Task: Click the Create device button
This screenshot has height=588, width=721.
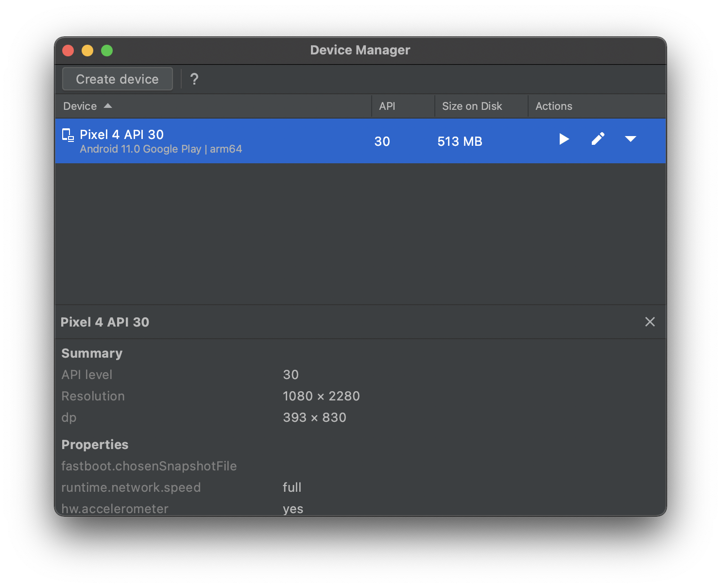Action: [x=118, y=79]
